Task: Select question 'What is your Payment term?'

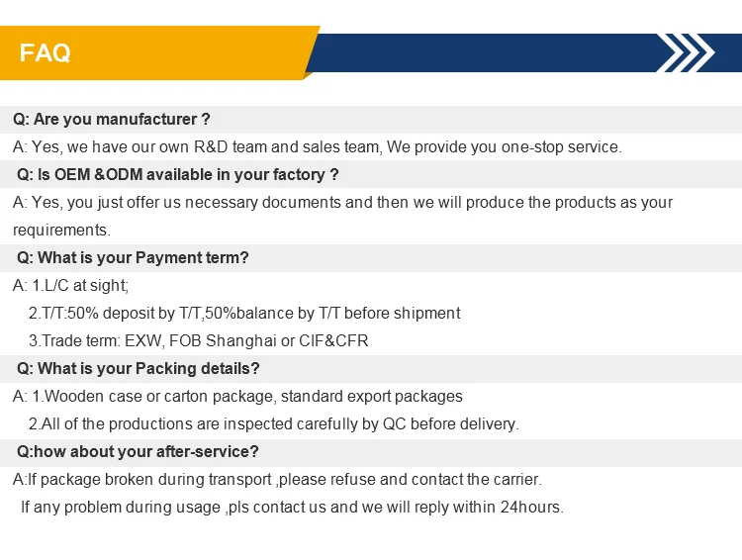Action: [x=133, y=257]
